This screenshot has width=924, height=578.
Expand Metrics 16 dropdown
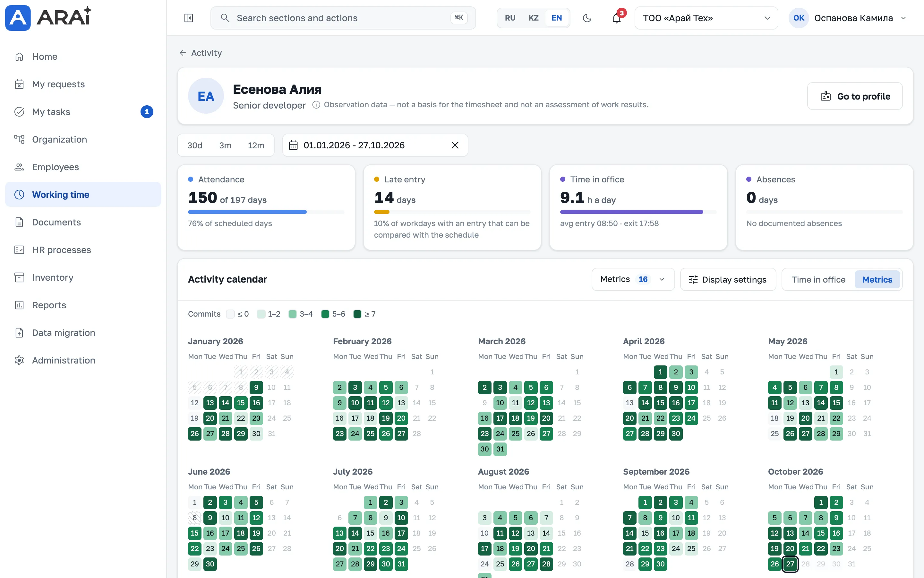click(x=633, y=279)
